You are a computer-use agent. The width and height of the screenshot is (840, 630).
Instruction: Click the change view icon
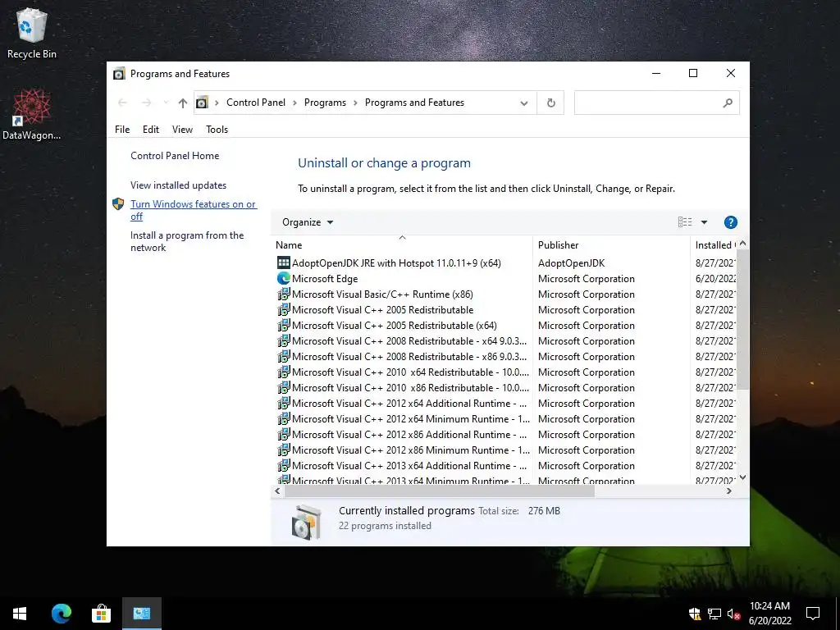685,222
